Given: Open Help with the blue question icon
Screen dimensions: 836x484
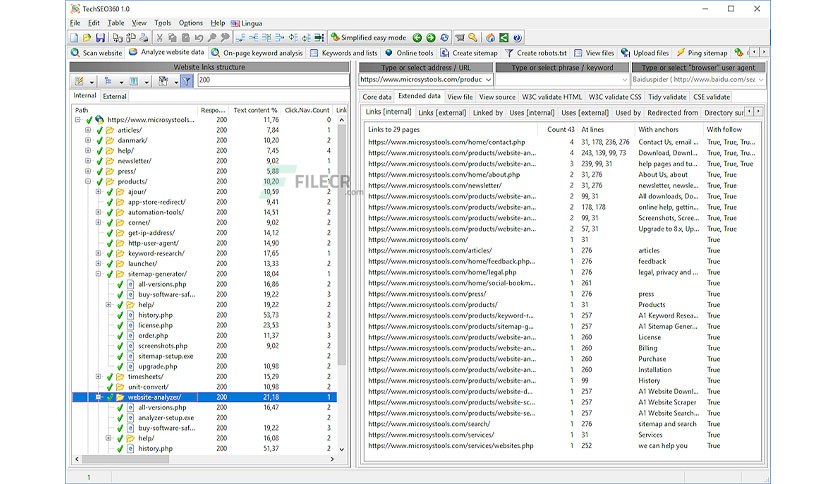Looking at the screenshot, I should 517,38.
